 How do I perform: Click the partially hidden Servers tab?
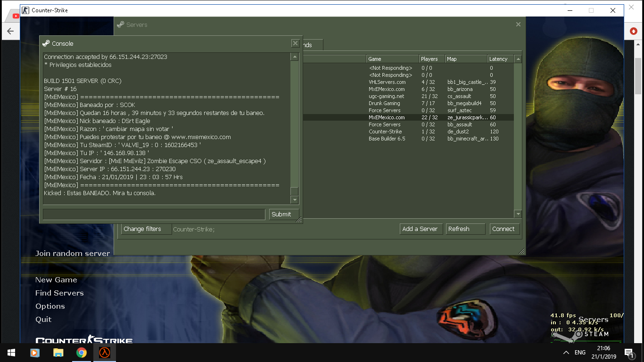[x=312, y=45]
